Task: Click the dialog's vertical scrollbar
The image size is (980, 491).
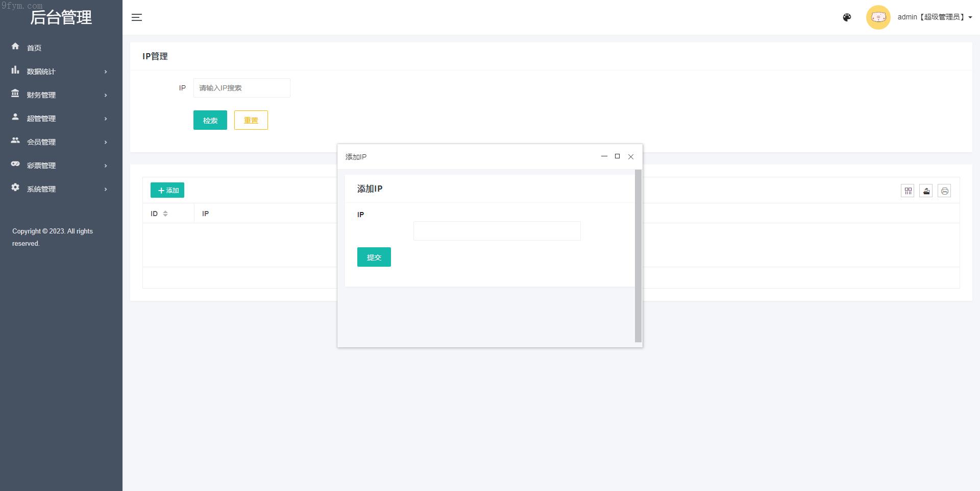Action: (x=638, y=255)
